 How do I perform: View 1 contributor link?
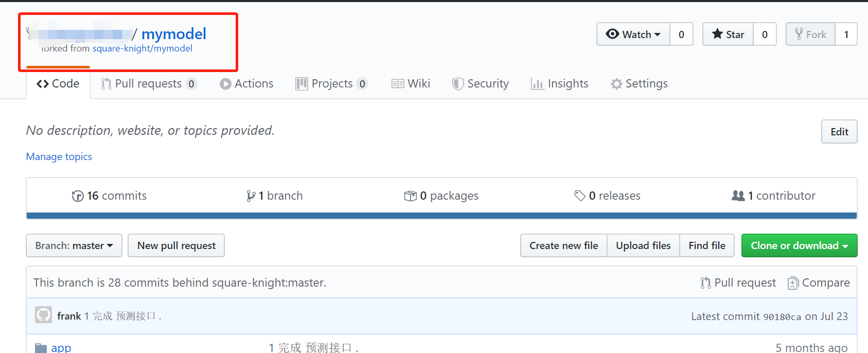point(773,196)
